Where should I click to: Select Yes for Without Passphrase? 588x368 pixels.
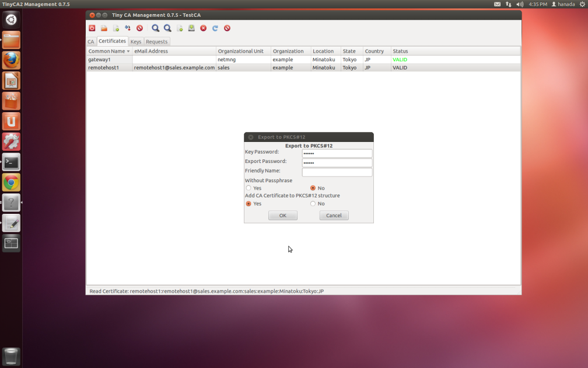[249, 188]
